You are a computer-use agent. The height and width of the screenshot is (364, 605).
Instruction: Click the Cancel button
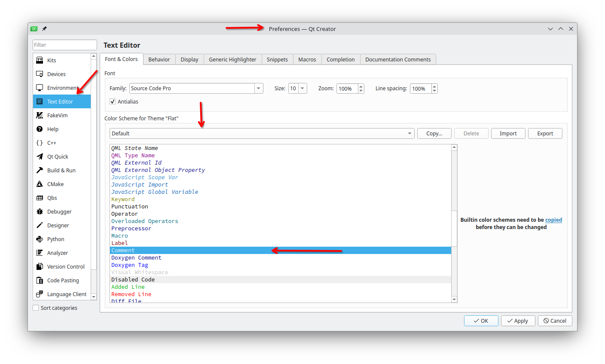[555, 321]
